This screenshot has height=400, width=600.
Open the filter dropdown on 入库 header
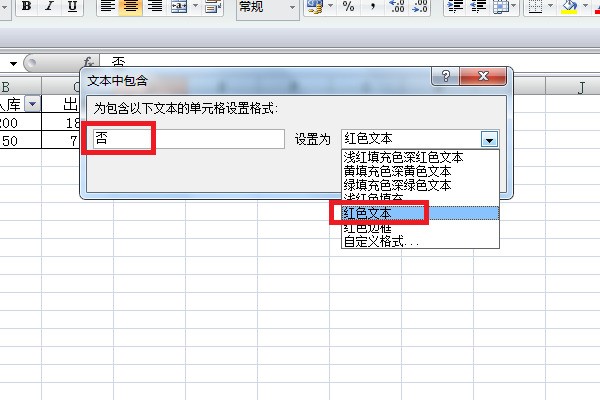(x=33, y=104)
